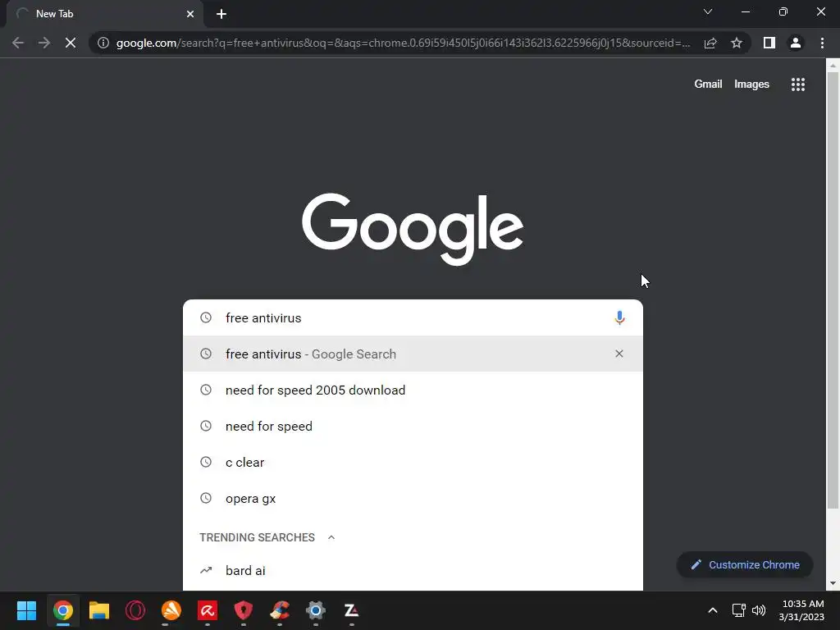The image size is (840, 630).
Task: Click the address bar URL
Action: pyautogui.click(x=403, y=43)
